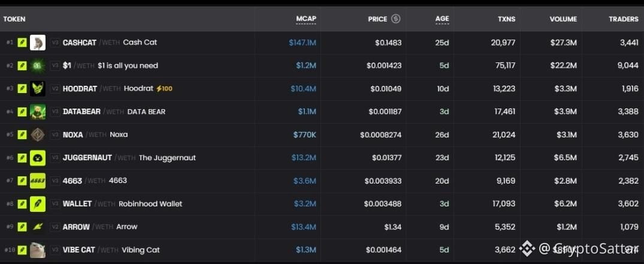The height and width of the screenshot is (264, 644).
Task: Click the green feather badge in JUGGERNAUT row
Action: click(x=22, y=157)
